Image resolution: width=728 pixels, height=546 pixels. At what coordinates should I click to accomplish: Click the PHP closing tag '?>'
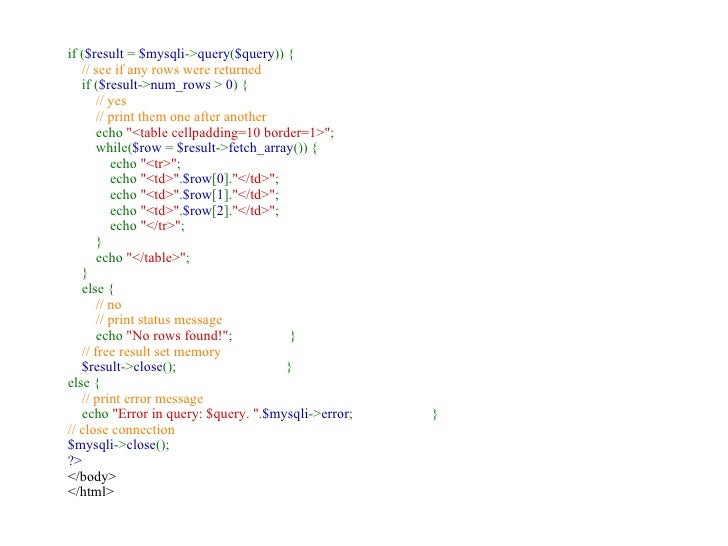[x=75, y=461]
